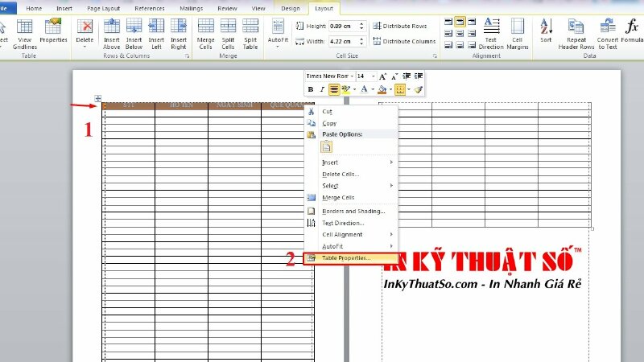Choose Table Properties in context menu

coord(351,258)
